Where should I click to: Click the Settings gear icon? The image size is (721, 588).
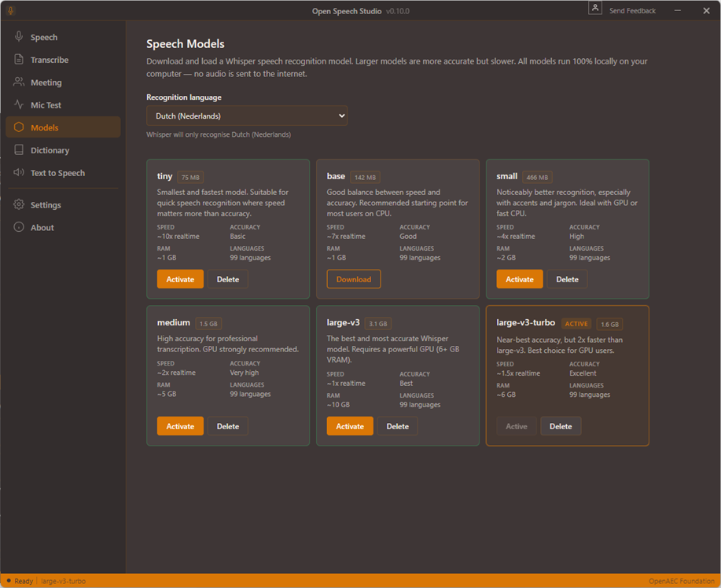coord(18,204)
